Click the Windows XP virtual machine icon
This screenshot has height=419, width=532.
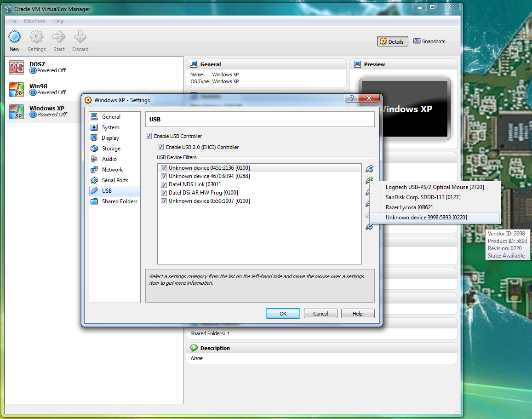click(x=17, y=112)
